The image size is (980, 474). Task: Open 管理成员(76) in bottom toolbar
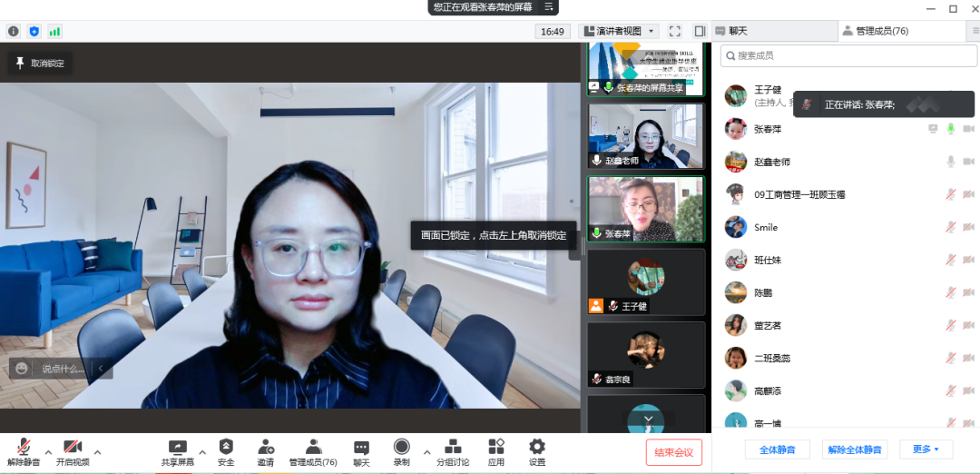click(313, 453)
